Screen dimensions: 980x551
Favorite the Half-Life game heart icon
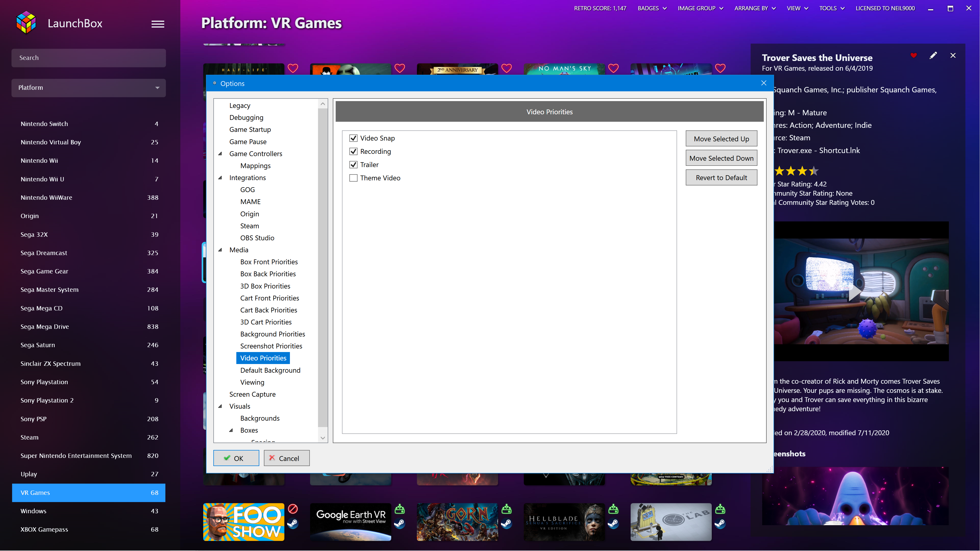pyautogui.click(x=292, y=68)
